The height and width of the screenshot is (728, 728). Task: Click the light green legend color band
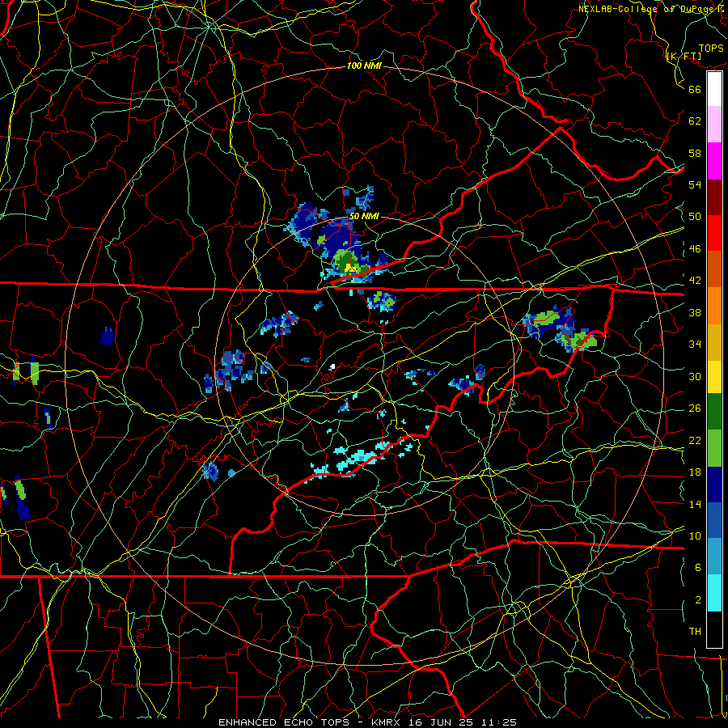point(714,447)
